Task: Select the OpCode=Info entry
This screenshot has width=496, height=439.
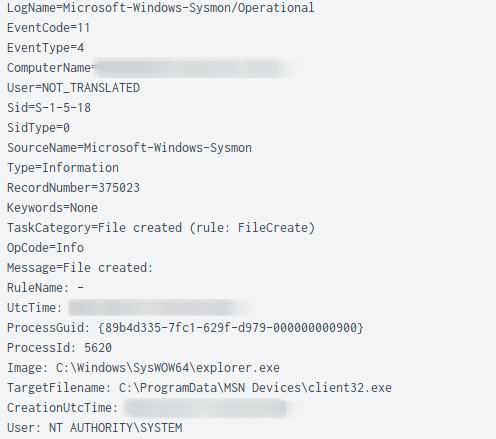Action: click(45, 248)
